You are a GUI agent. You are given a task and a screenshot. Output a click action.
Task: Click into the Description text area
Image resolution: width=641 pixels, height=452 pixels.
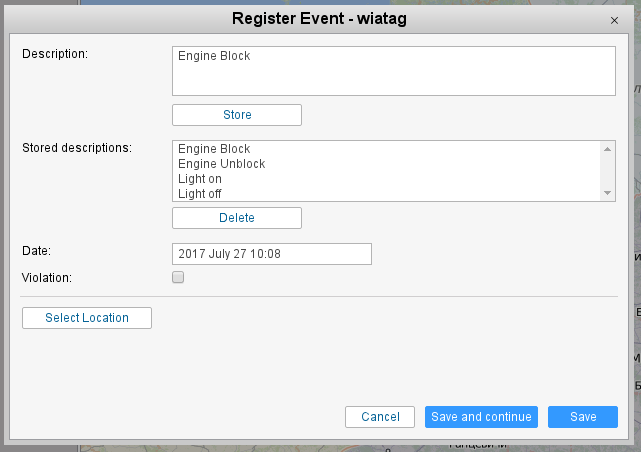point(393,71)
